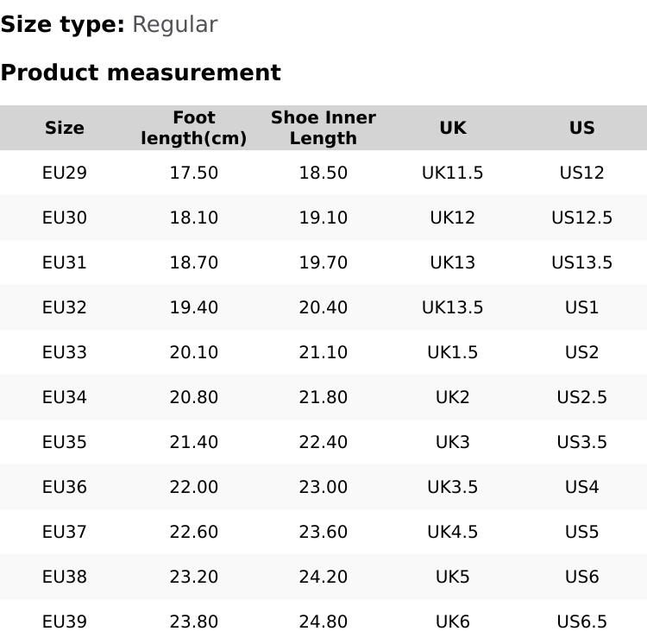Click the US13.5 cell
This screenshot has width=647, height=644.
pyautogui.click(x=582, y=262)
